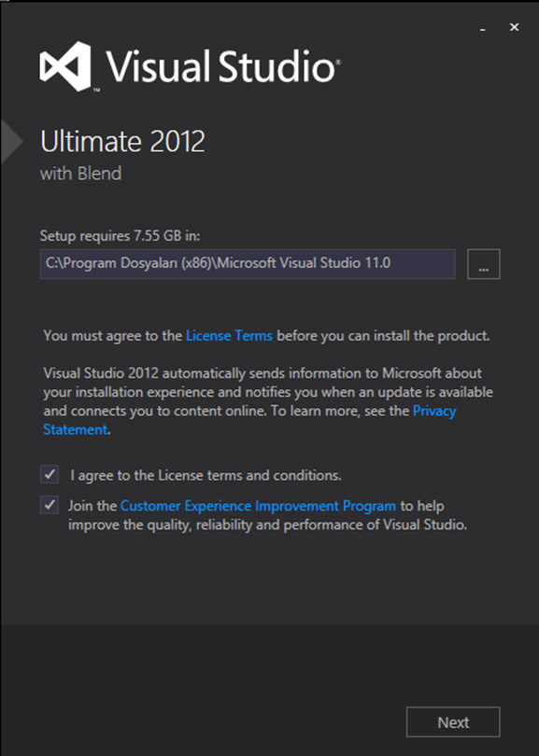This screenshot has height=756, width=539.
Task: Click the gray arrow marker beside Ultimate 2012
Action: 11,142
